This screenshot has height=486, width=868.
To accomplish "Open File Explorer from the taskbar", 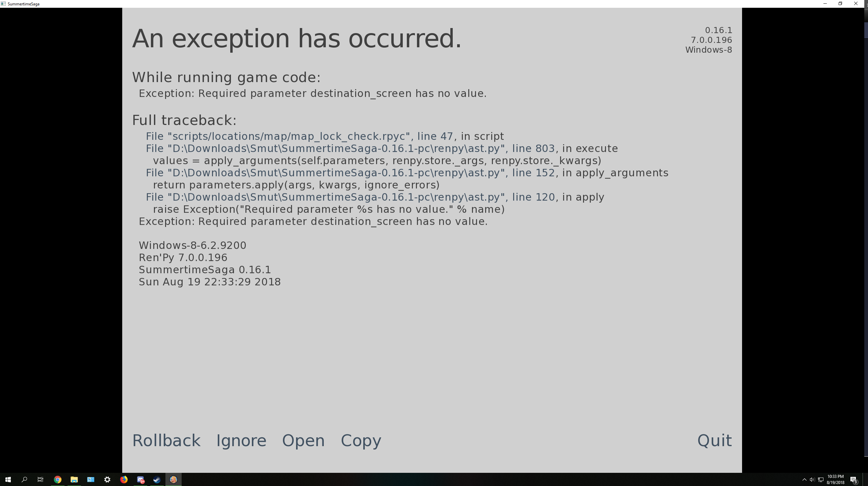I will (74, 480).
